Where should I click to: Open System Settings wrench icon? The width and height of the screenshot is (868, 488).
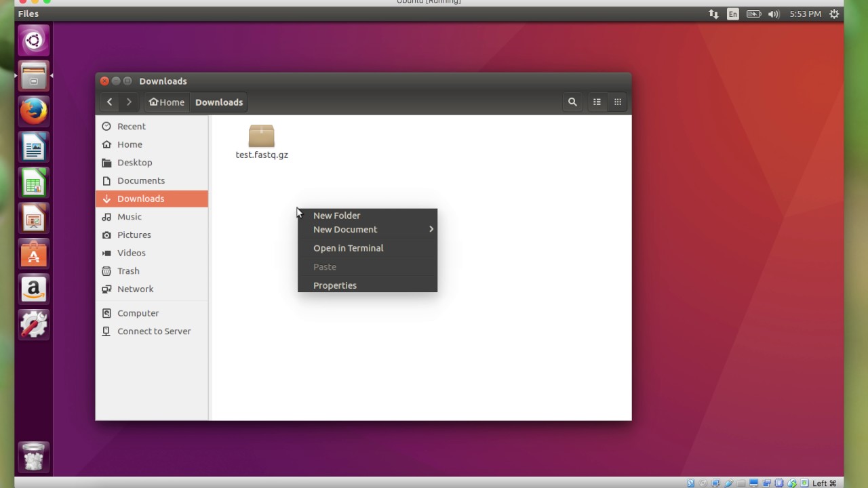(x=33, y=325)
